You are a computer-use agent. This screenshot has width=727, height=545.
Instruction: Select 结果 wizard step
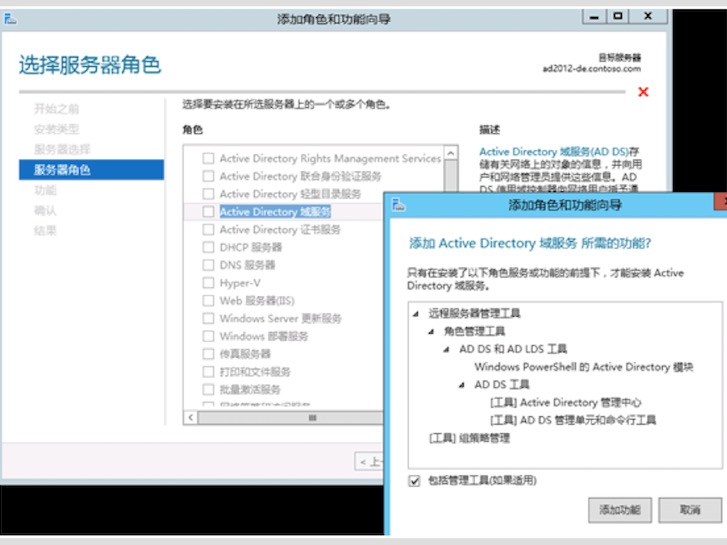tap(45, 231)
